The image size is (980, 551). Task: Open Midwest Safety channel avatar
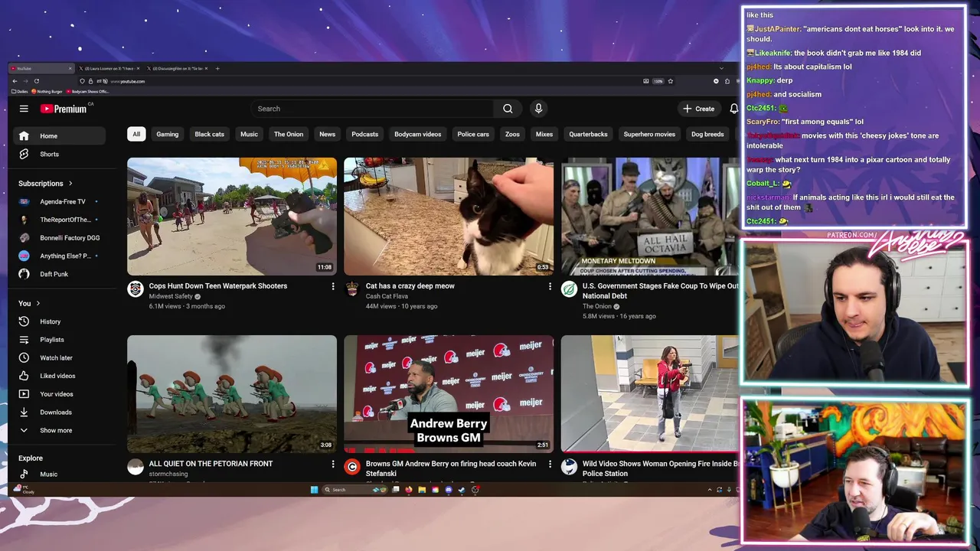click(136, 289)
